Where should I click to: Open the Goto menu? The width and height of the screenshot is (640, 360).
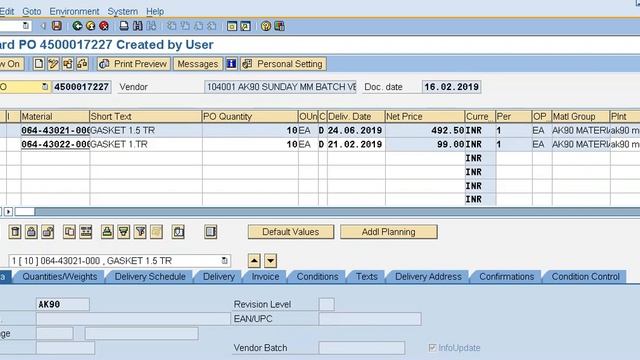pyautogui.click(x=32, y=11)
